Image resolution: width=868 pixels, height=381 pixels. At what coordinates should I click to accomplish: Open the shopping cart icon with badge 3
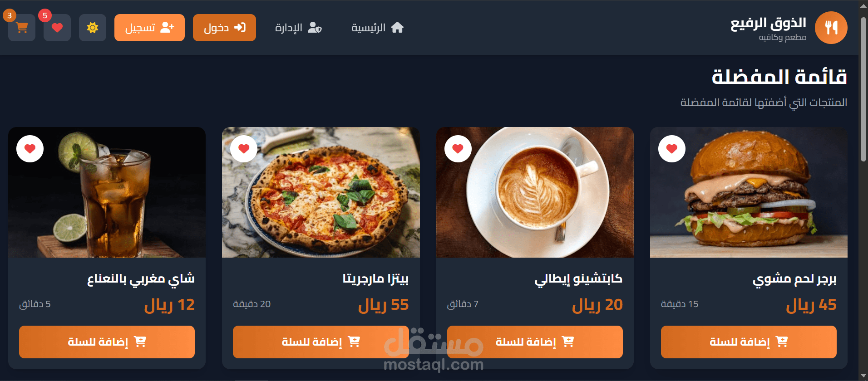(22, 28)
